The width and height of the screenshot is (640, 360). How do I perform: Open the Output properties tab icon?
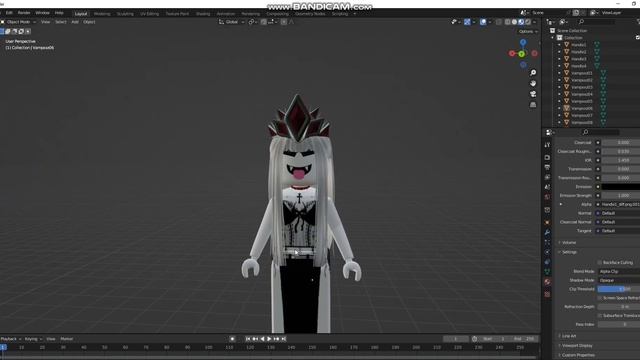coord(547,167)
